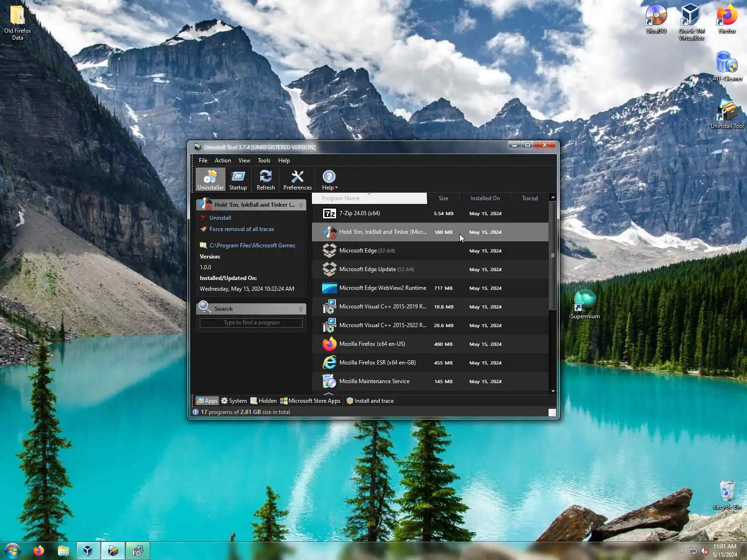Show hidden tray icons arrow
This screenshot has width=747, height=560.
click(681, 551)
